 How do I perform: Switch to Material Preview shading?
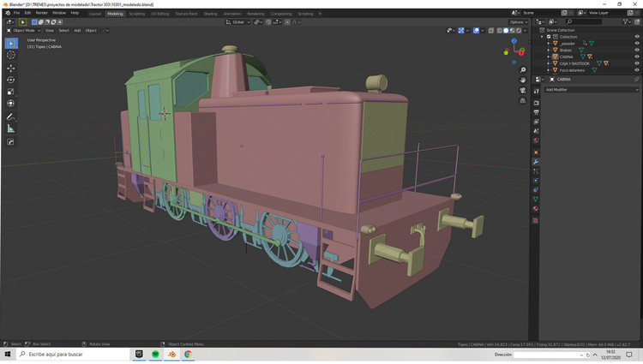coord(513,30)
